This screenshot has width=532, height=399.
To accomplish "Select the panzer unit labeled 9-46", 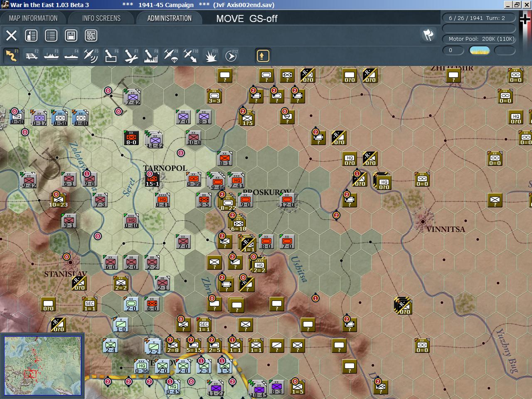I will 217,181.
